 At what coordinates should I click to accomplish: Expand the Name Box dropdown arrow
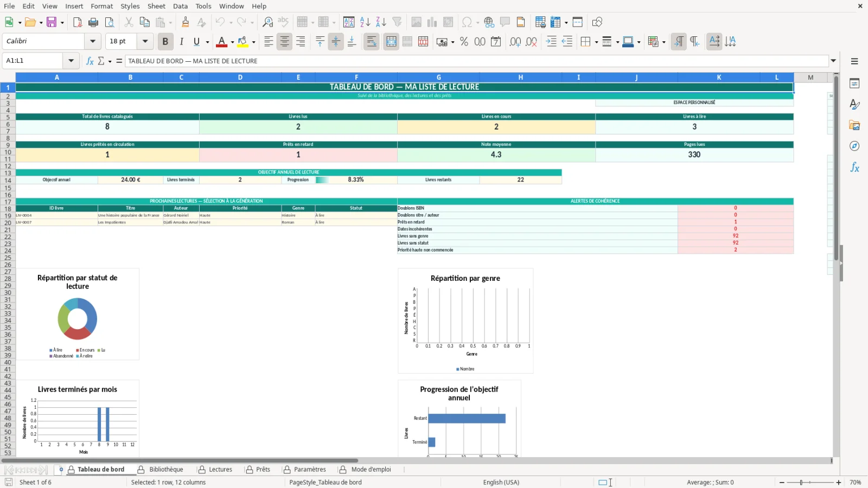tap(71, 61)
